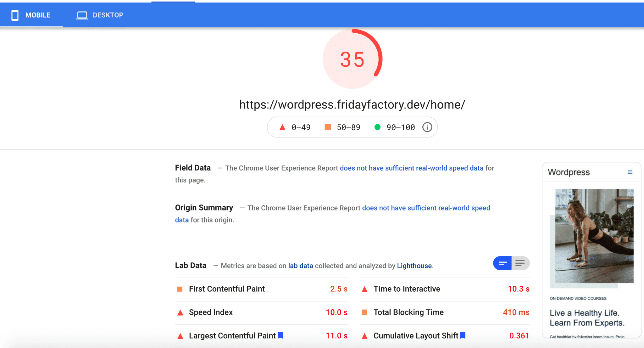Click Cumulative Layout Shift red triangle icon
This screenshot has height=348, width=644.
coord(364,336)
